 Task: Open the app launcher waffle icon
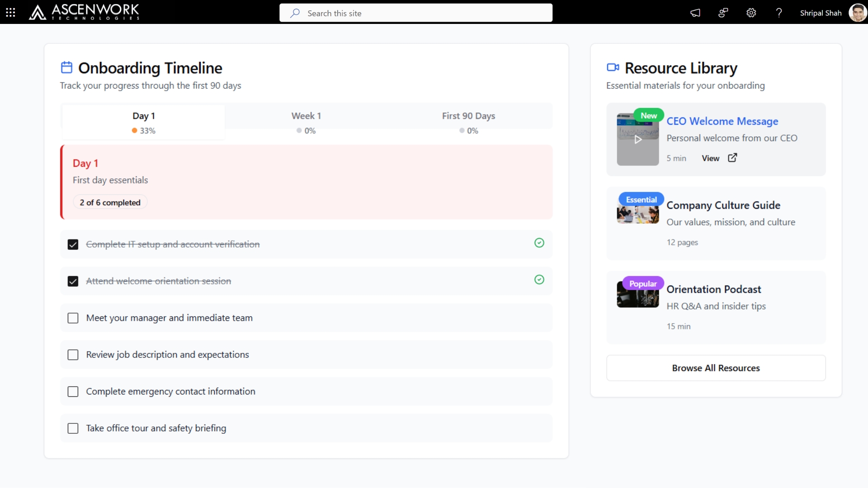(10, 13)
